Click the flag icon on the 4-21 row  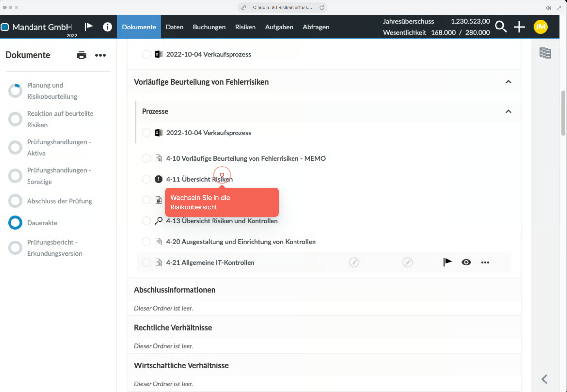point(447,262)
